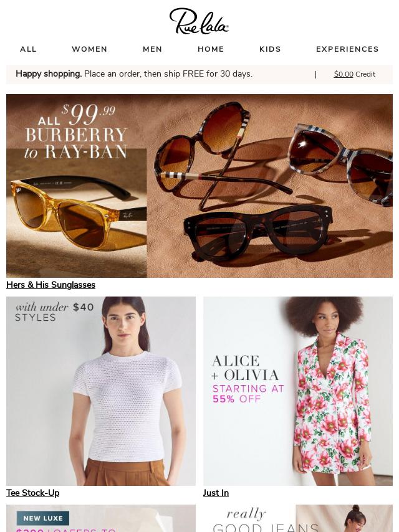The height and width of the screenshot is (532, 399).
Task: Follow the Tee Stock-Up link
Action: pos(33,493)
